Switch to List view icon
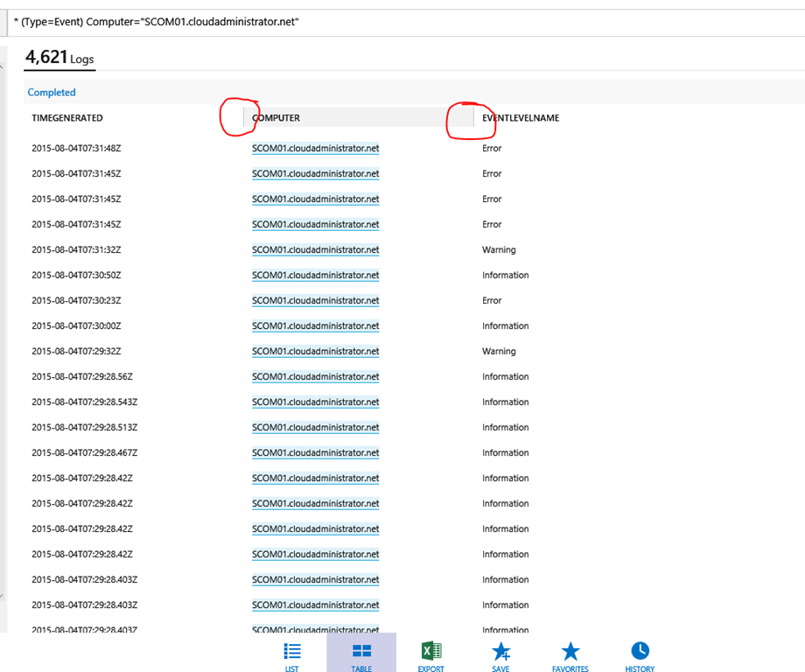Viewport: 805px width, 672px height. [291, 652]
